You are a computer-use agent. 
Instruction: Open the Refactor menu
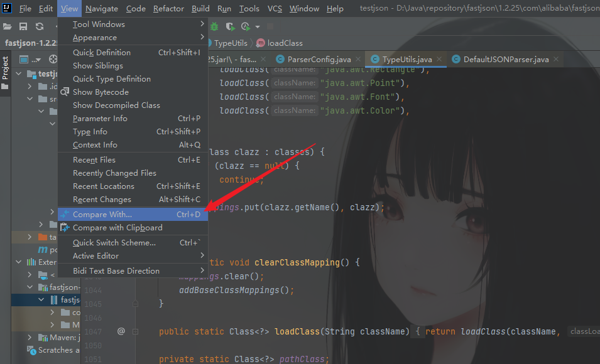point(168,8)
